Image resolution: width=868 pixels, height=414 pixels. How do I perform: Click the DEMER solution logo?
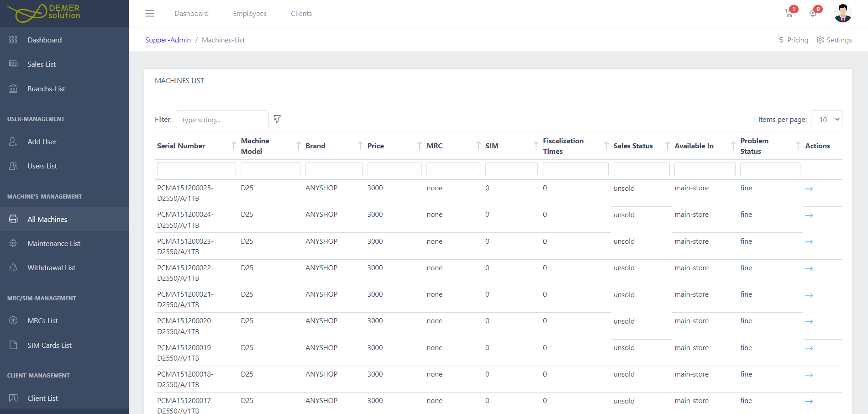tap(44, 13)
